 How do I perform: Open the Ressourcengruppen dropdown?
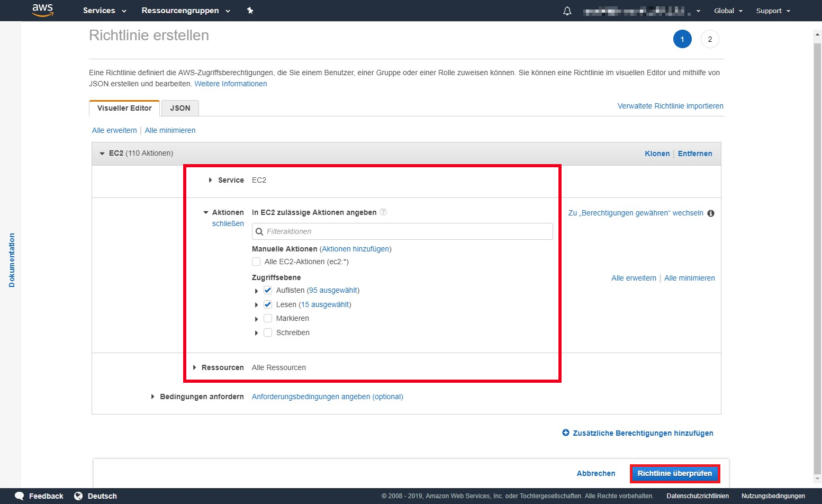pyautogui.click(x=186, y=11)
